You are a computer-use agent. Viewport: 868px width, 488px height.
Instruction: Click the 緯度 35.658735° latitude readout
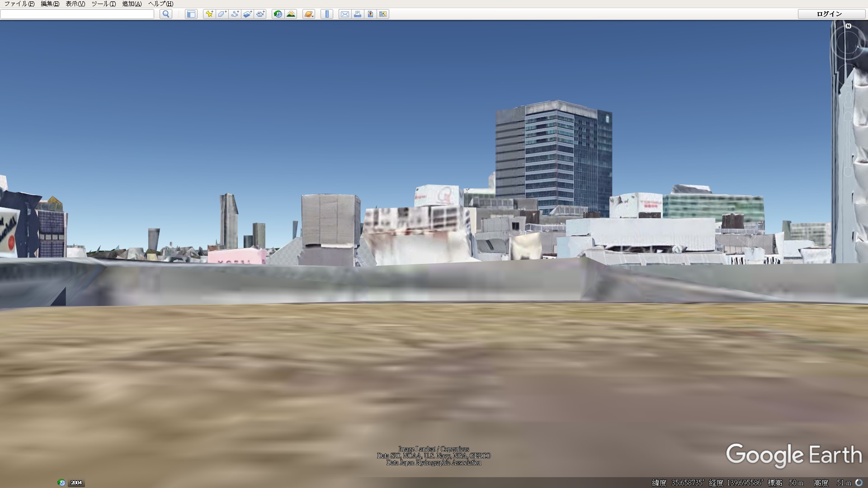point(678,483)
